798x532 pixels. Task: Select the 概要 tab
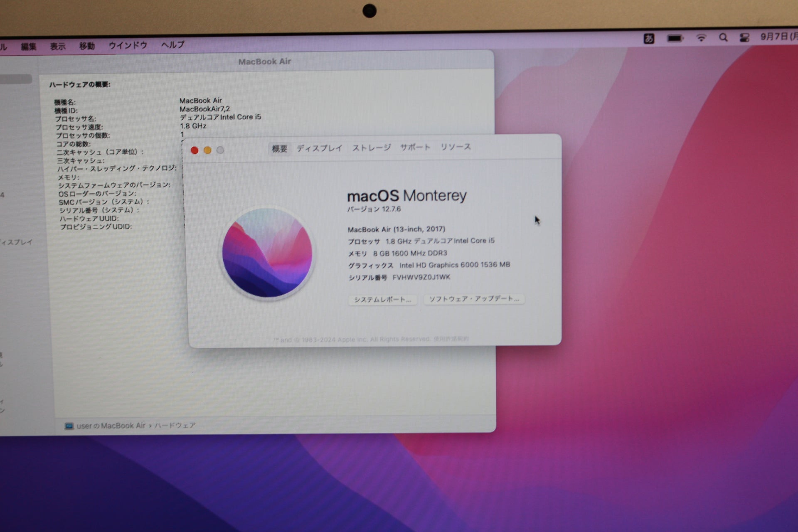279,149
